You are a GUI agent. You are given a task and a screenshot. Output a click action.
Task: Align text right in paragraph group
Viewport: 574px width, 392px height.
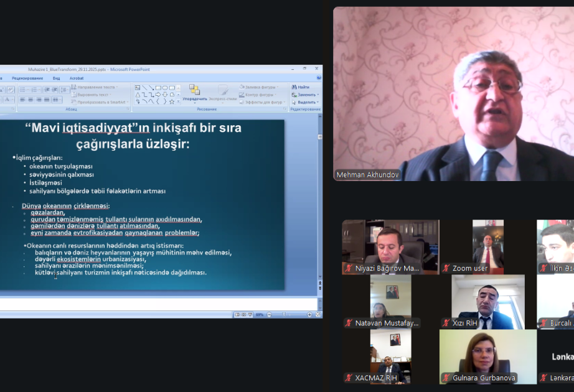tap(39, 100)
